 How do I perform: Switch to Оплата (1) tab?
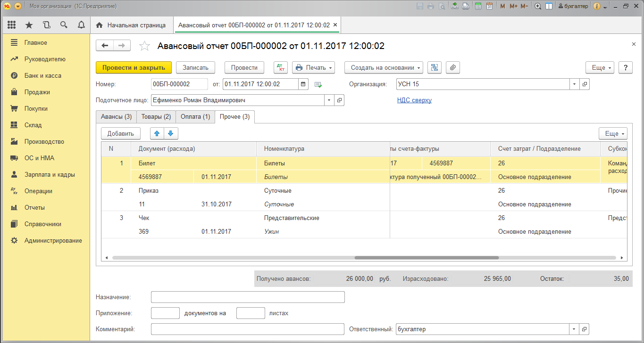tap(195, 116)
